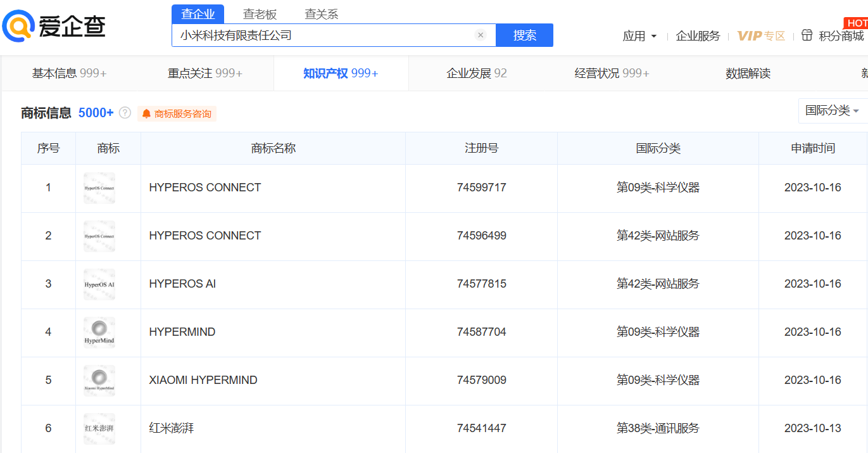
Task: Open the 经营状况 tab
Action: click(x=612, y=73)
